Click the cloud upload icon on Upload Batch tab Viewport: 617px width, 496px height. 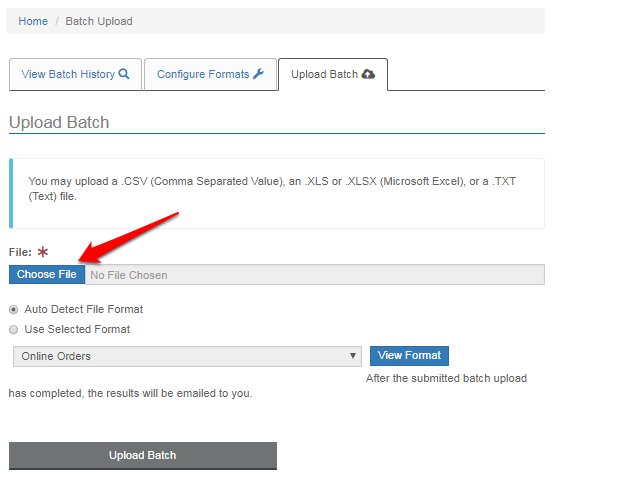coord(368,74)
